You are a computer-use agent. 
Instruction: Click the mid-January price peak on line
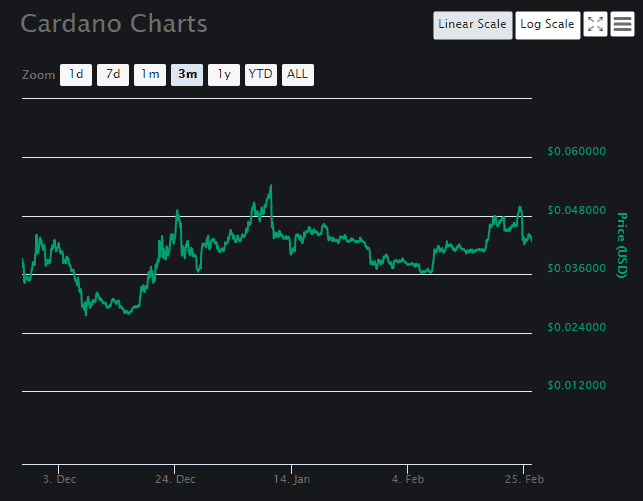click(271, 186)
